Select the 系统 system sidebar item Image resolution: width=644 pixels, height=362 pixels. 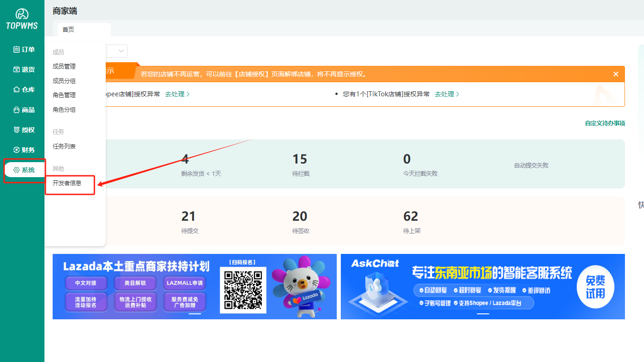click(25, 170)
